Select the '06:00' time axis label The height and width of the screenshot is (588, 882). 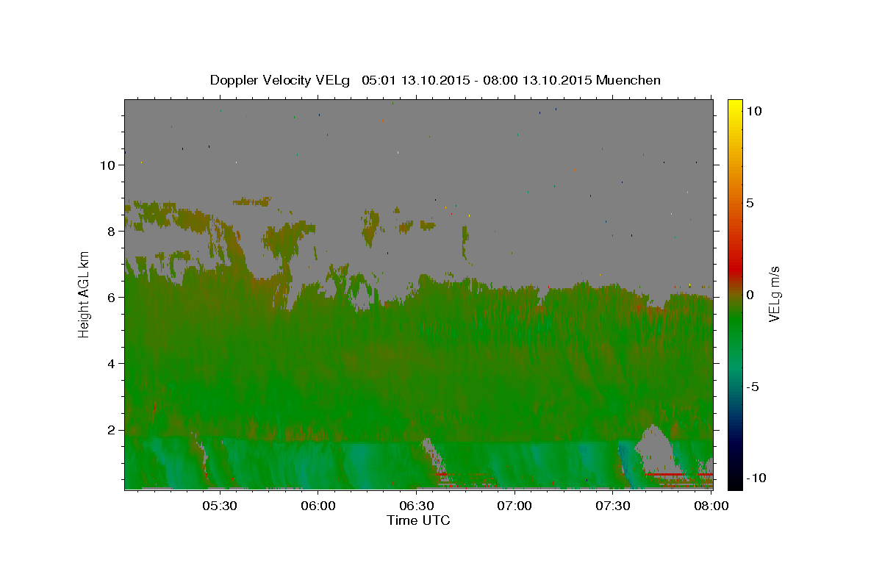tap(318, 506)
